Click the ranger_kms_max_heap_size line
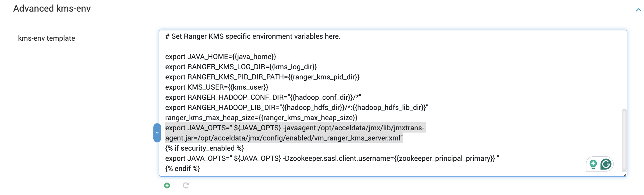Viewport: 644px width, 195px height. (261, 118)
